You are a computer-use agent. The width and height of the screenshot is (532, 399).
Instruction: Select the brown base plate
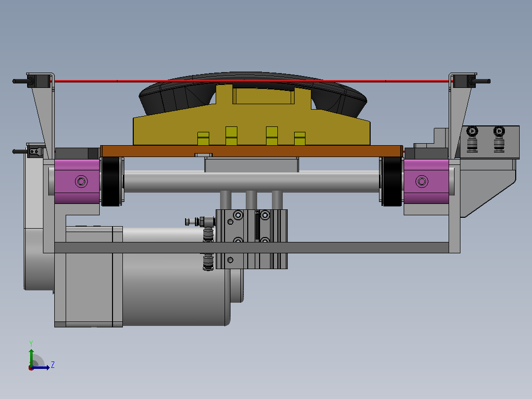coord(251,151)
